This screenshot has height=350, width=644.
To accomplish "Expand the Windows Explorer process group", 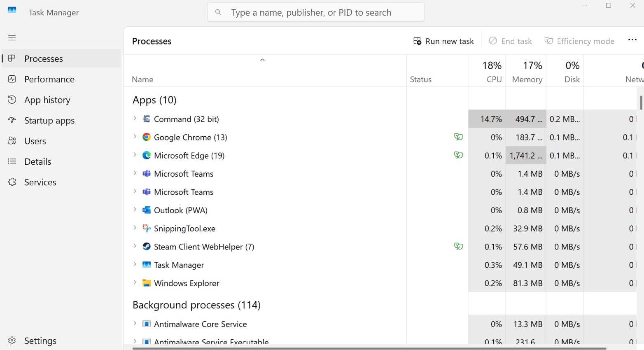I will pyautogui.click(x=135, y=282).
